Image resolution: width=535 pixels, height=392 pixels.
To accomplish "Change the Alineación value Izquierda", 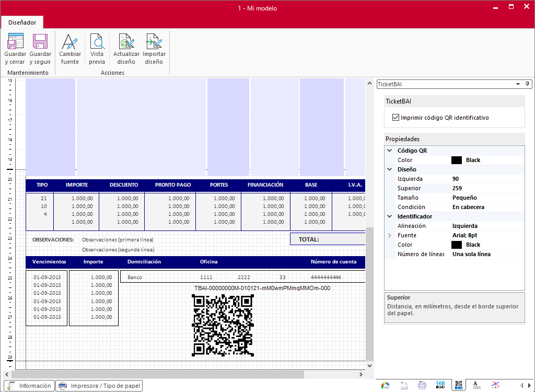I will (x=487, y=226).
